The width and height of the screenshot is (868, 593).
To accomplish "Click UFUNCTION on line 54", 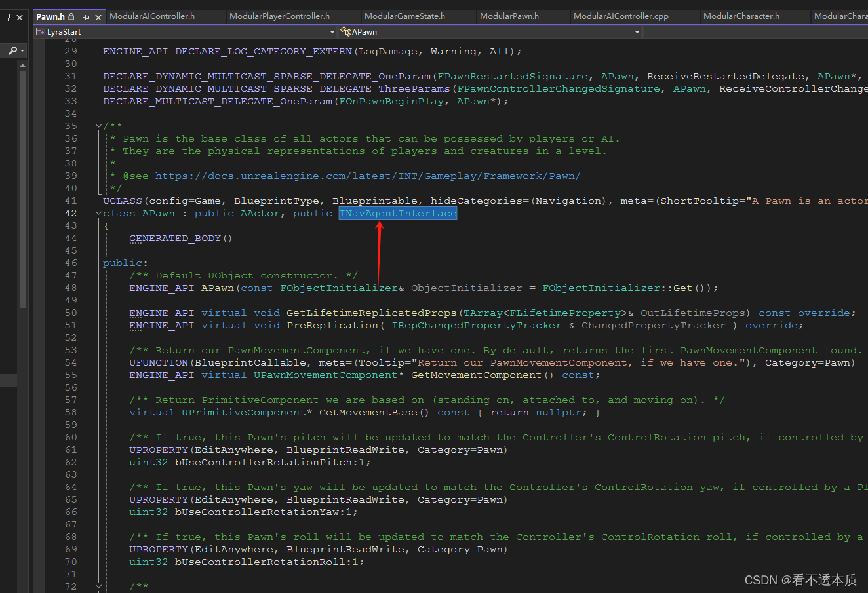I will point(159,362).
